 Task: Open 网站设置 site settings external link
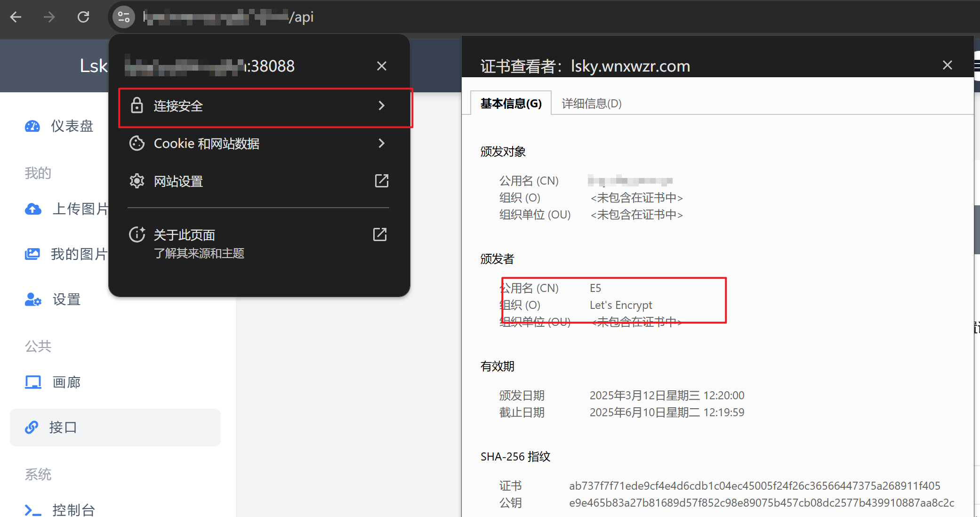[x=381, y=181]
